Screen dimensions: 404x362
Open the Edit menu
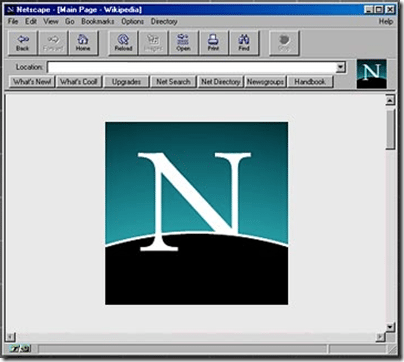tap(31, 21)
